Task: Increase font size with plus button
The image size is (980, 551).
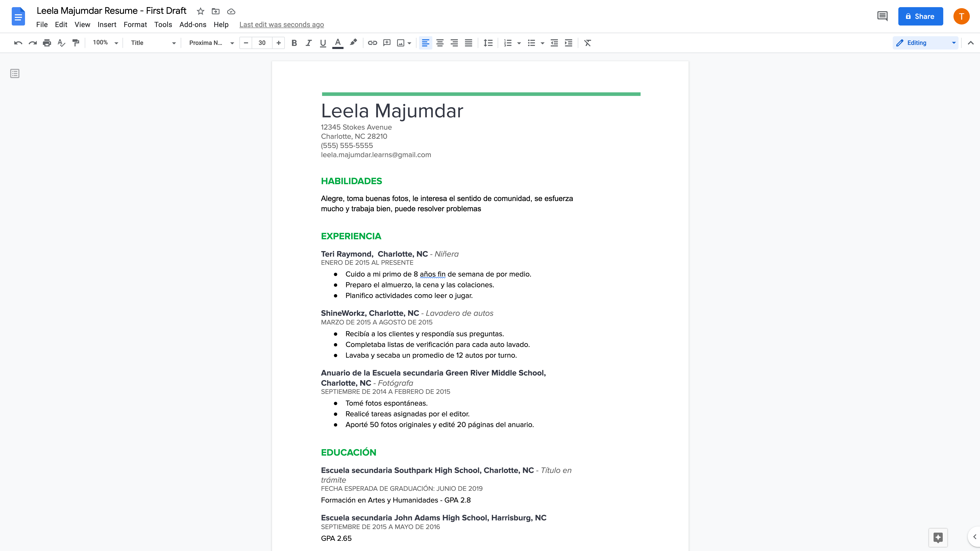Action: point(278,43)
